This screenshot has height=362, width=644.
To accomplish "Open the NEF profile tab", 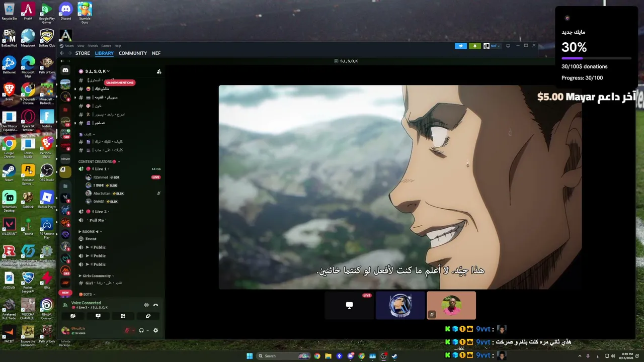I will [x=156, y=53].
